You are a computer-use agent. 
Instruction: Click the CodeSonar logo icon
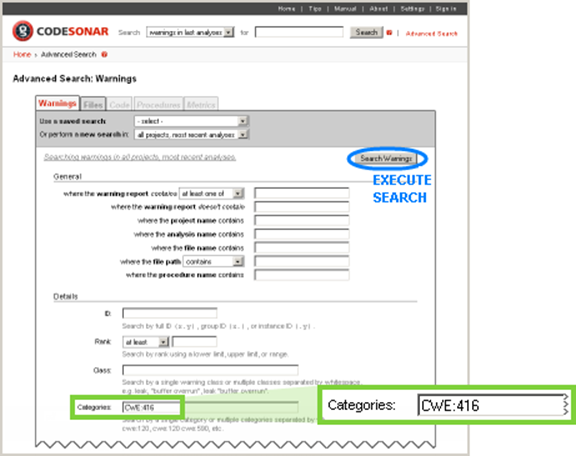pyautogui.click(x=22, y=31)
